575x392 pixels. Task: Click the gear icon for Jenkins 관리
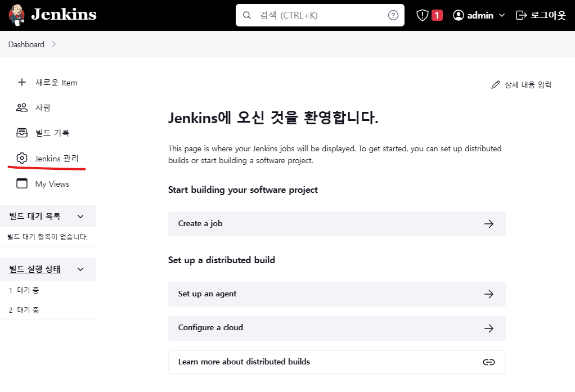pos(22,158)
